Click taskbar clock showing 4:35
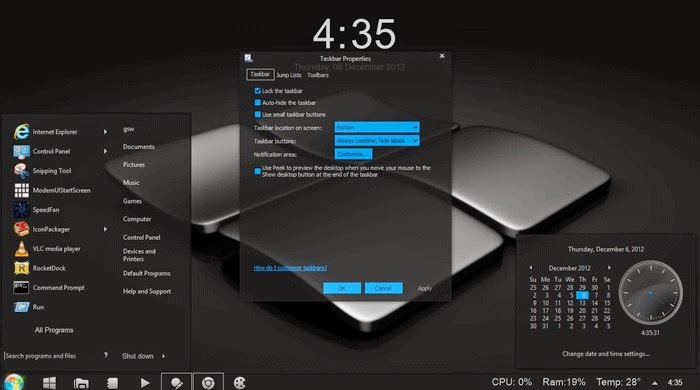Image resolution: width=700 pixels, height=390 pixels. [x=675, y=382]
